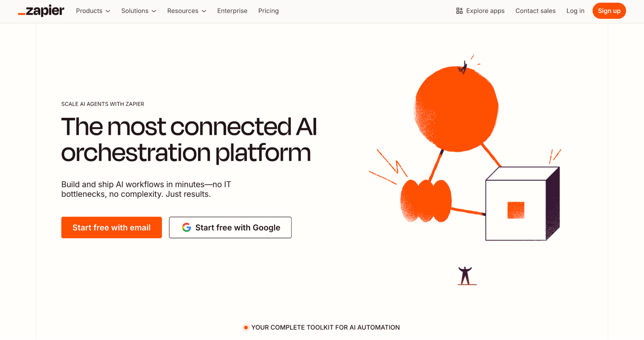The height and width of the screenshot is (340, 644).
Task: Click Start free with email
Action: [111, 227]
